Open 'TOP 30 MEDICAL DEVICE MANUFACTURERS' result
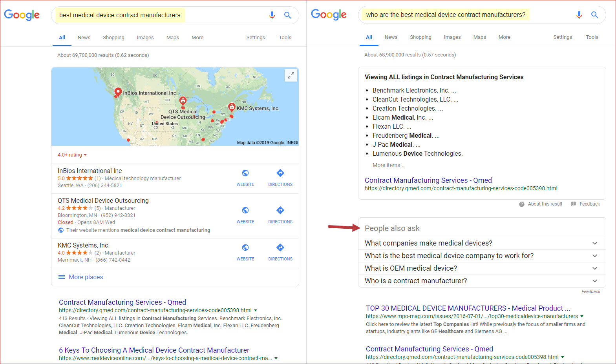The height and width of the screenshot is (364, 616). [468, 308]
